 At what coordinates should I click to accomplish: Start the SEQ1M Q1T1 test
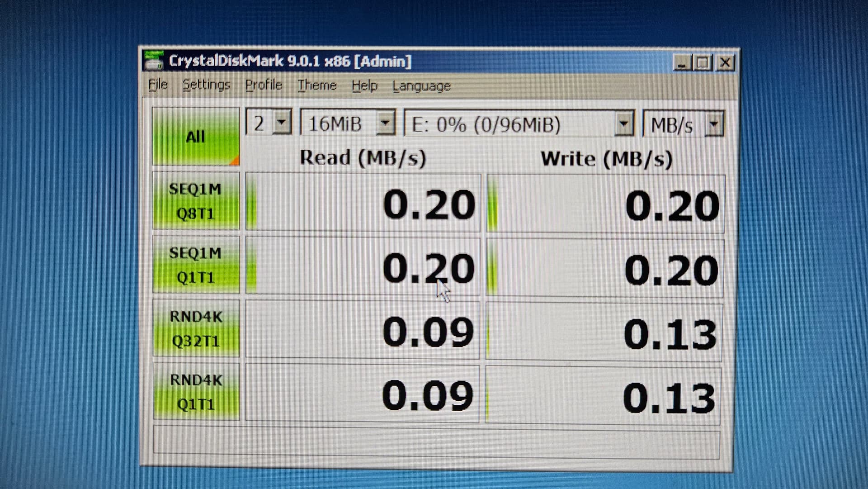[x=196, y=265]
